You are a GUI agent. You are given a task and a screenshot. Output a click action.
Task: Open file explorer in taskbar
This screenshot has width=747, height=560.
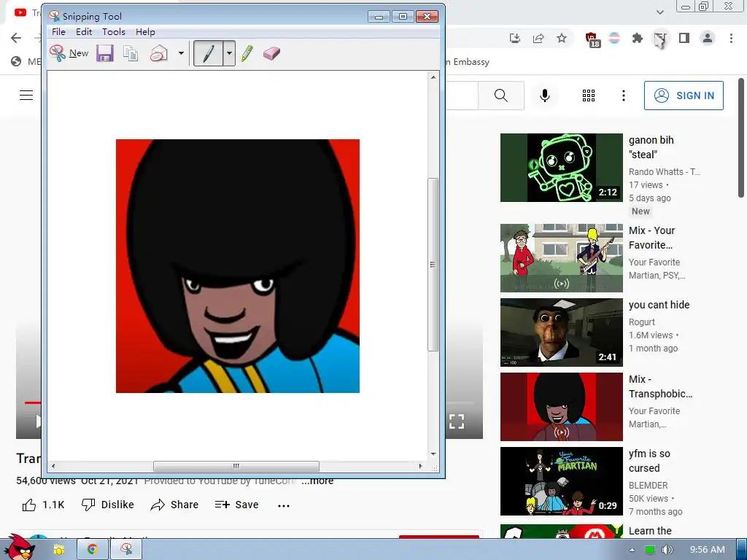(x=58, y=550)
